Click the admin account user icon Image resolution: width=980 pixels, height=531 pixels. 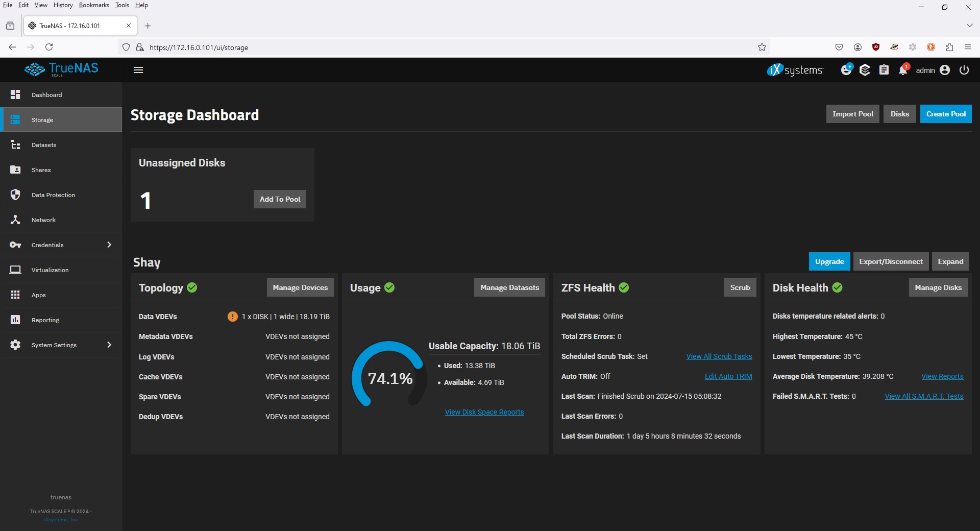945,70
